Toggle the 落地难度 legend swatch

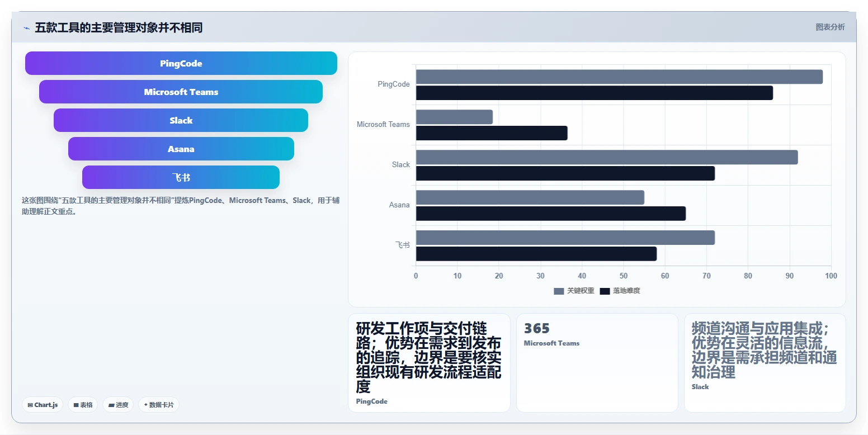click(x=605, y=291)
